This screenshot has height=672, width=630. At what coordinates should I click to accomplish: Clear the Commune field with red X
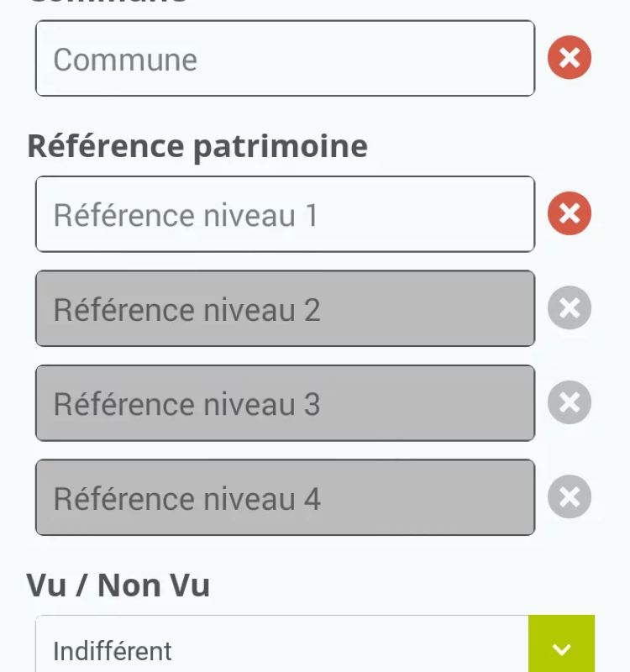(570, 57)
